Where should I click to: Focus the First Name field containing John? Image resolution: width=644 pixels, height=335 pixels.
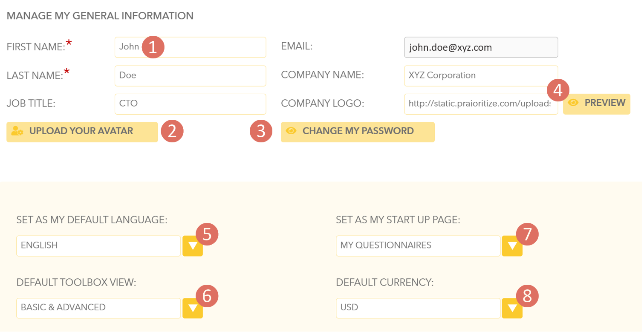(x=190, y=47)
